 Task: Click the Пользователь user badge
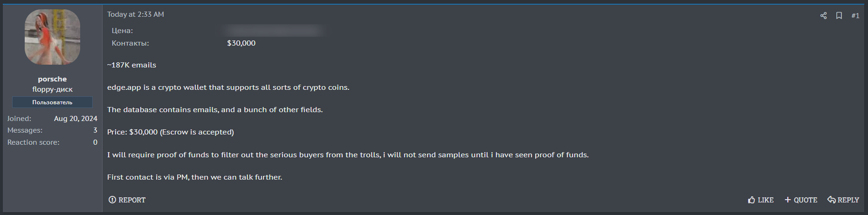52,102
